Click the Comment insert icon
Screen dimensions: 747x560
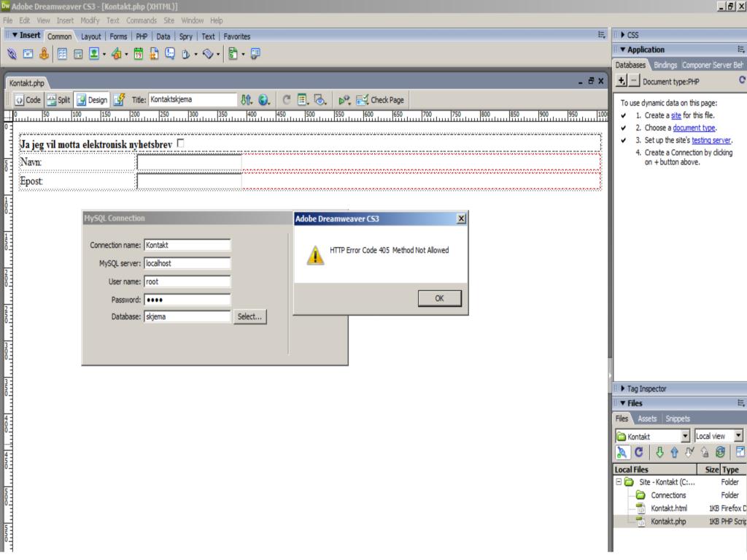169,54
